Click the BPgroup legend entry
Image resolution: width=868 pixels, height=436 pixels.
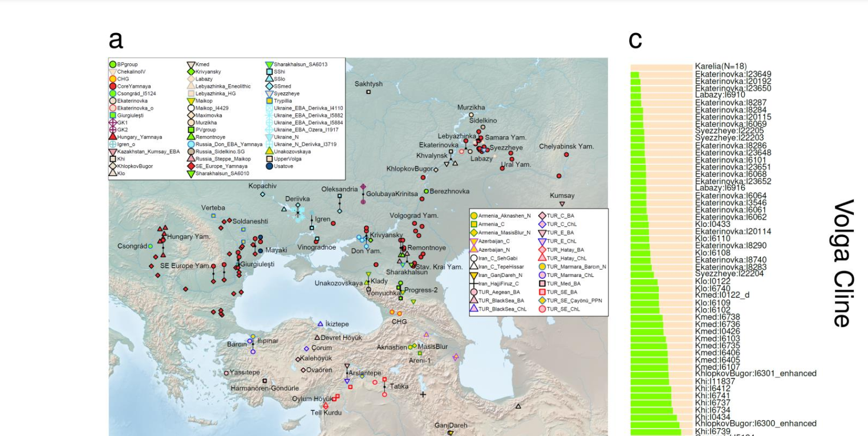(124, 64)
